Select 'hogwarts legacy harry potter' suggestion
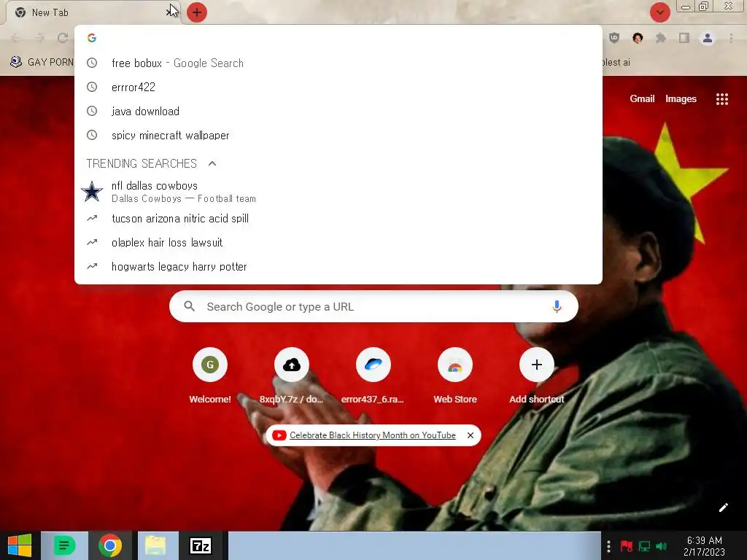Screen dimensions: 747x560 coord(338,267)
